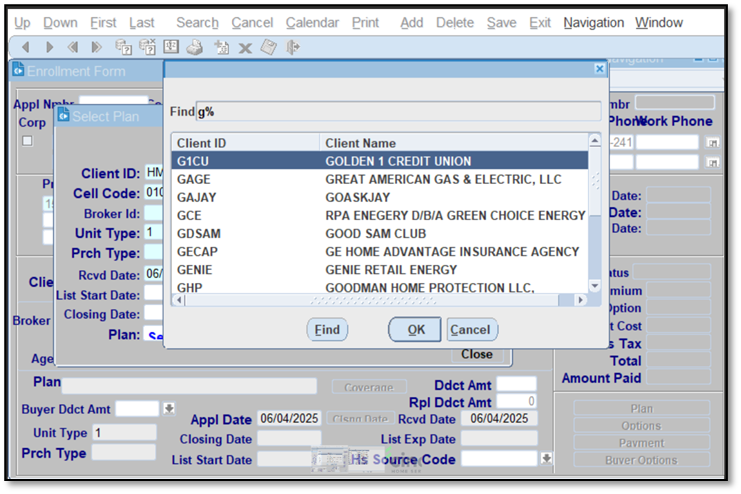Click the Find text field containing g%
This screenshot has height=494, width=741.
[x=398, y=112]
